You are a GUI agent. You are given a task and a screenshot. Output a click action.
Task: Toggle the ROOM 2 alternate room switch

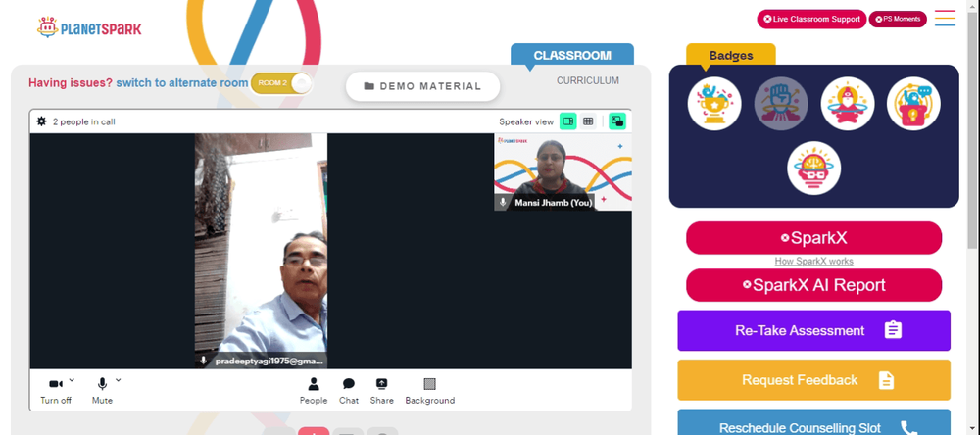pos(281,83)
